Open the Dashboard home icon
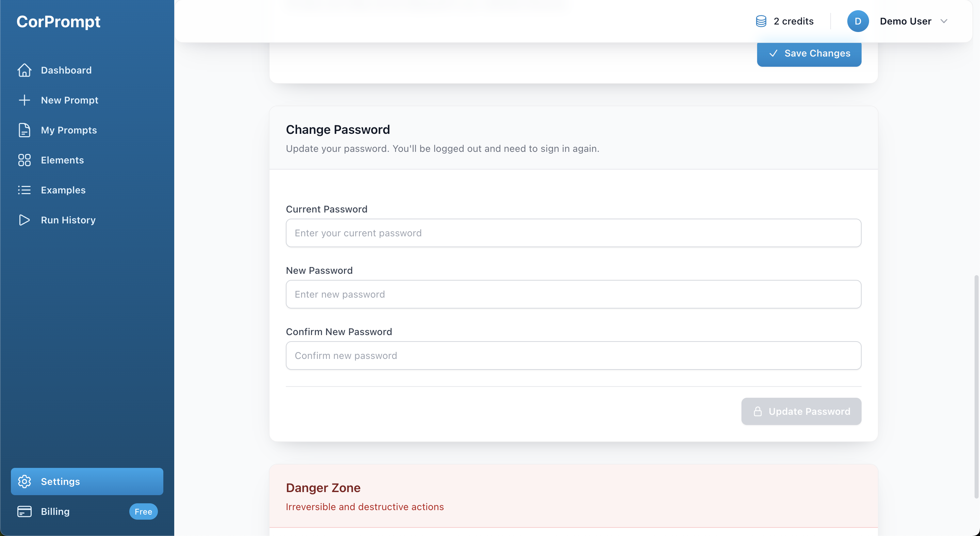This screenshot has height=536, width=980. 24,70
